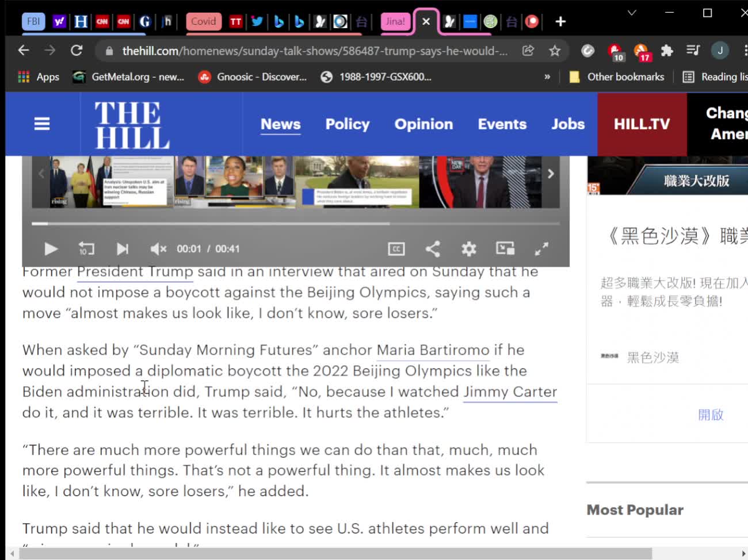
Task: Click the ad banner image 職業大改版
Action: (667, 175)
